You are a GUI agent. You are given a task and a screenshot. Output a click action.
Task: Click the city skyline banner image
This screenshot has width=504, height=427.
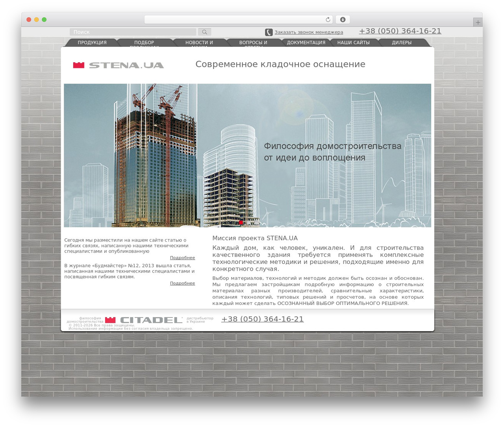click(x=247, y=155)
